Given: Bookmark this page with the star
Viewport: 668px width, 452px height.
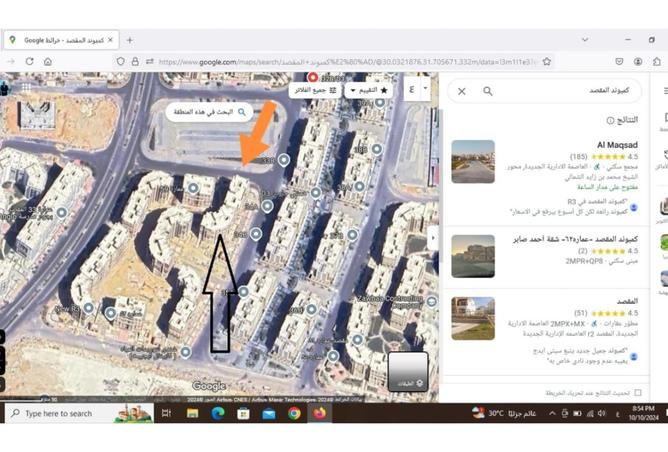Looking at the screenshot, I should [547, 62].
